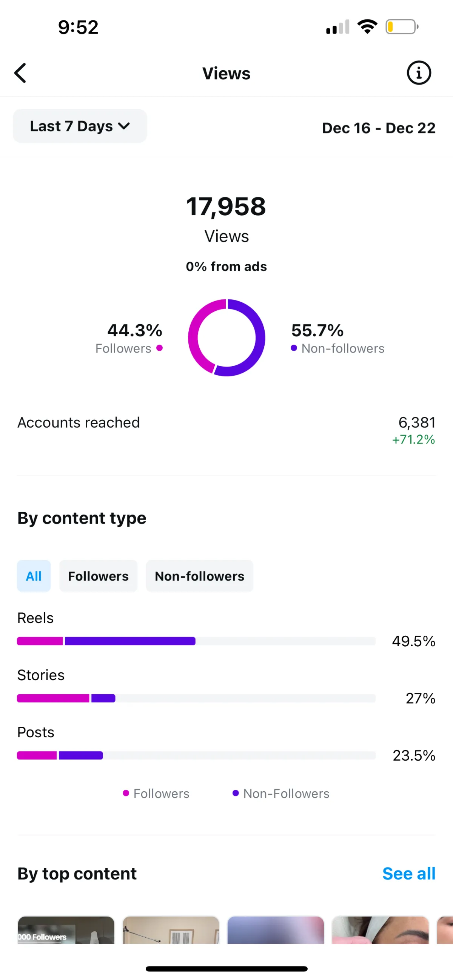This screenshot has width=453, height=980.
Task: Tap the battery status icon
Action: click(402, 27)
